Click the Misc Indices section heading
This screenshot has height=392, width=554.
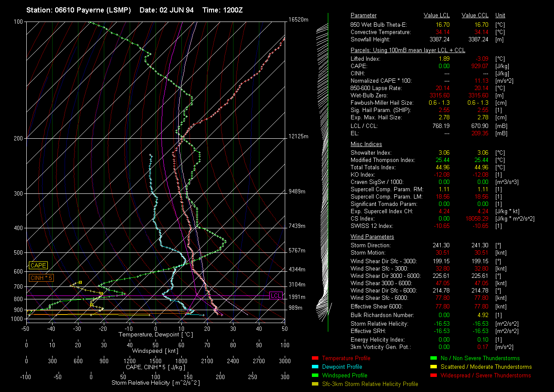(x=366, y=144)
